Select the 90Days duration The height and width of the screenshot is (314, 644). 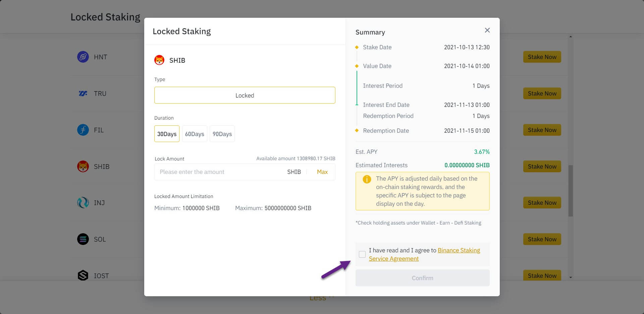(x=222, y=134)
